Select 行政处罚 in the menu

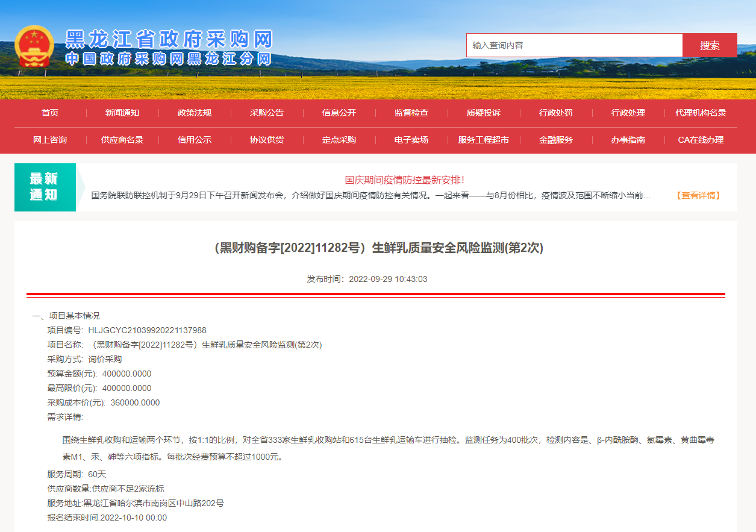coord(556,113)
